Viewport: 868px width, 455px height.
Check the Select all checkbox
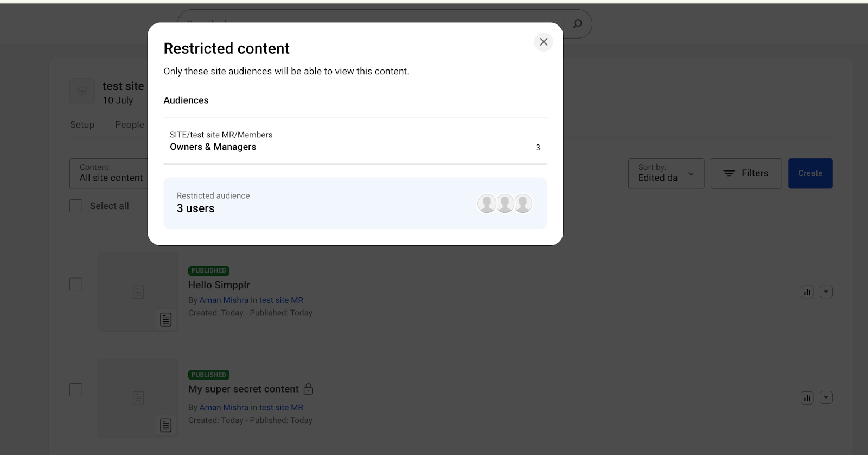click(76, 206)
